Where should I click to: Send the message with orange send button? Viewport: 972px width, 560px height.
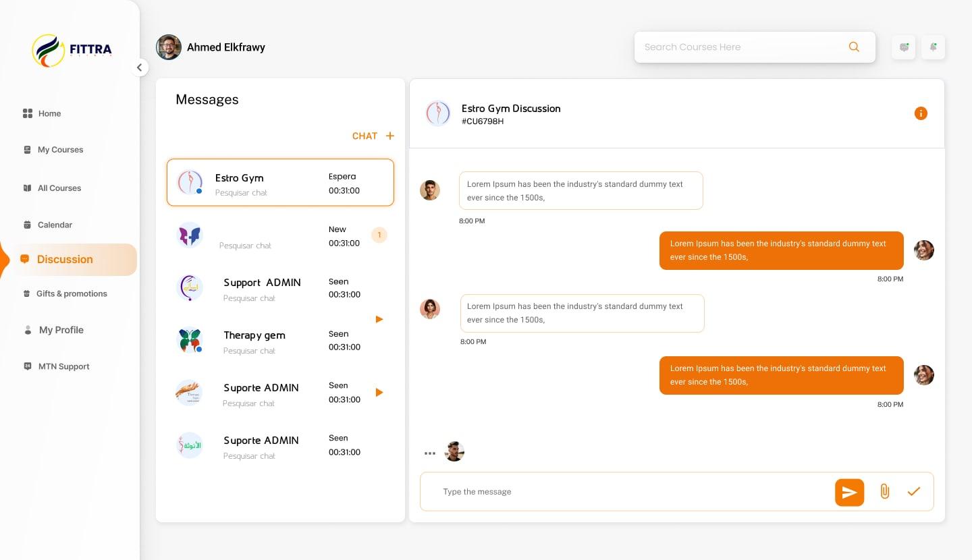coord(849,493)
